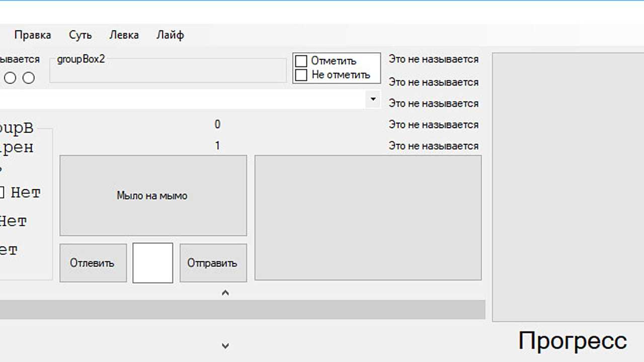Click the value 0 label
This screenshot has width=644, height=362.
(x=217, y=125)
